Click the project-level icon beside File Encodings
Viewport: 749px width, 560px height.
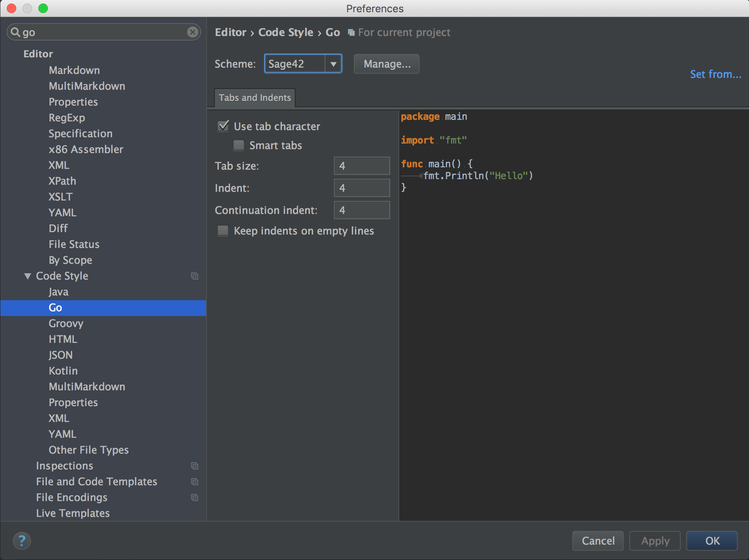195,498
